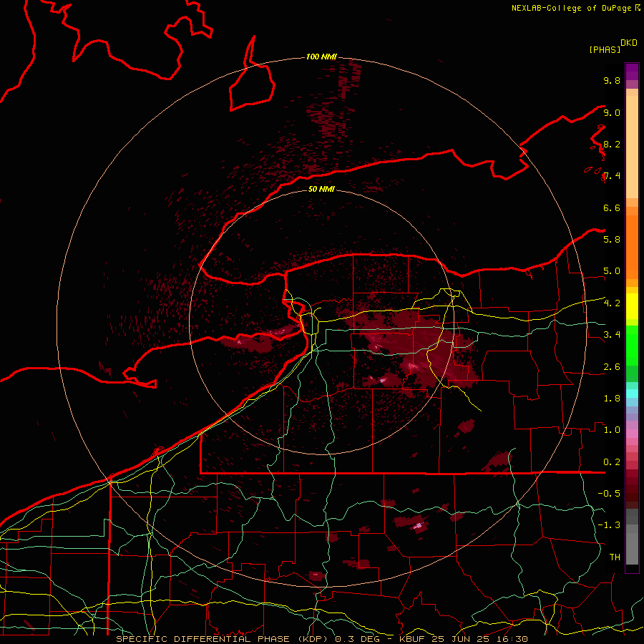
Task: Click the 'SPECIFIC DIFFERENTIAL PHASE (KDP)' caption text
Action: (x=223, y=639)
